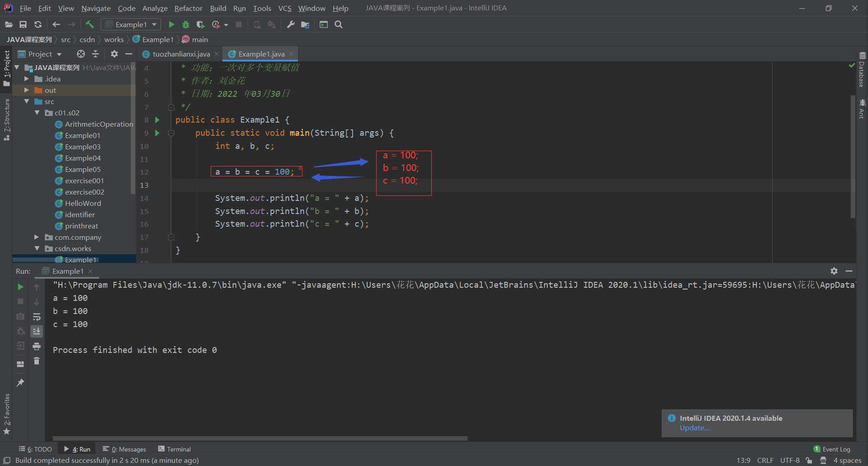Click the Open file toolbar icon
Image resolution: width=868 pixels, height=466 pixels.
pyautogui.click(x=9, y=24)
